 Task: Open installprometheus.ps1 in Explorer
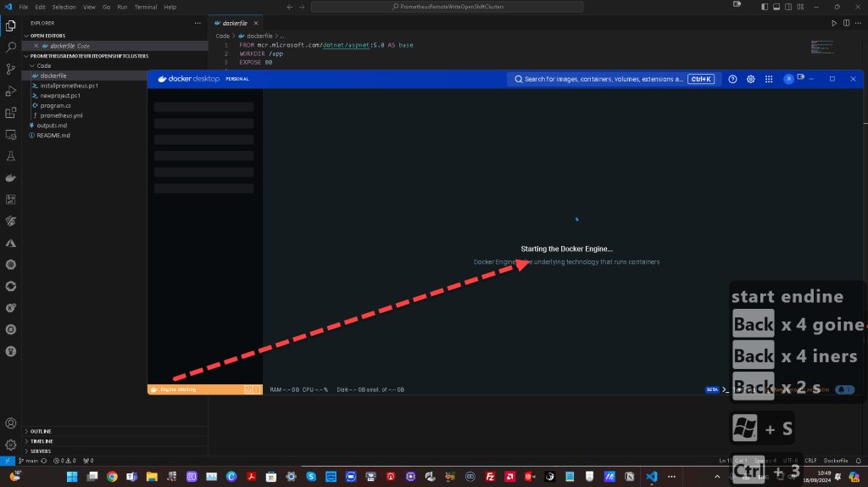pos(70,86)
